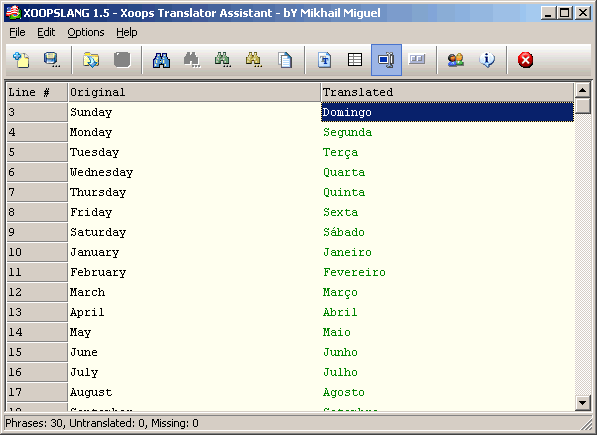The width and height of the screenshot is (597, 435).
Task: Click the Thursday original cell
Action: [x=194, y=192]
